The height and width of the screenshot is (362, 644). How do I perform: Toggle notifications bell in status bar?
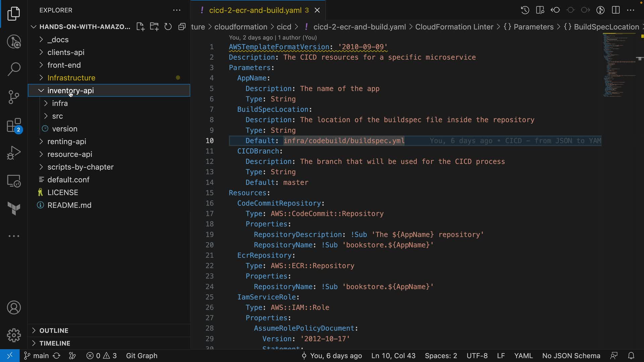click(x=631, y=356)
